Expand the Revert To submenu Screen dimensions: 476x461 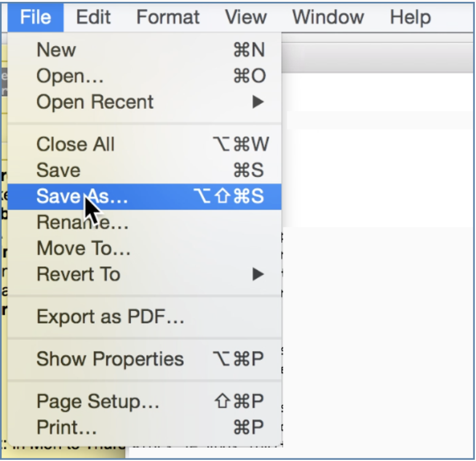78,274
